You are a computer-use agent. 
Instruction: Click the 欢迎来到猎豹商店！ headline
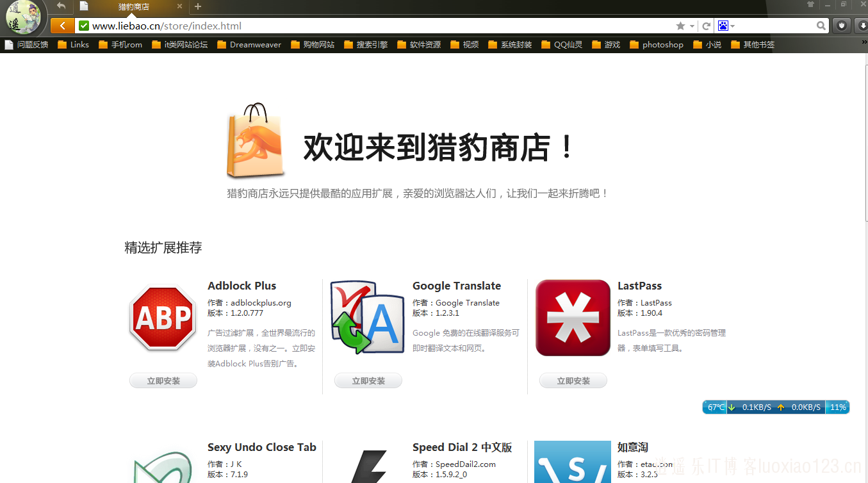pos(439,147)
